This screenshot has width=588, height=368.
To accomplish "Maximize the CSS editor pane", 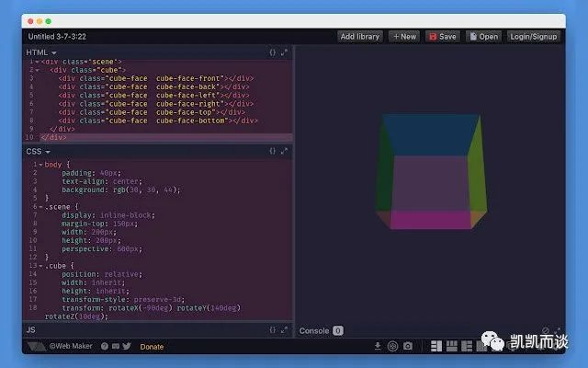I will point(284,151).
